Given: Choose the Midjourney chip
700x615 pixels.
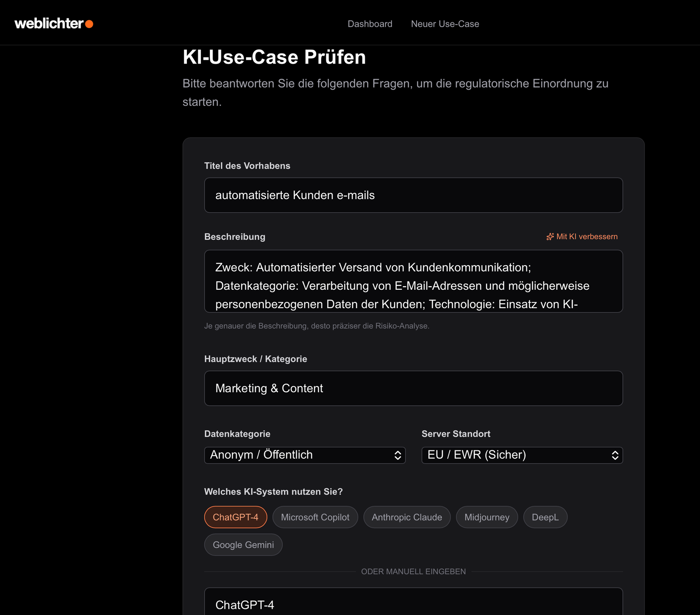Looking at the screenshot, I should point(487,517).
